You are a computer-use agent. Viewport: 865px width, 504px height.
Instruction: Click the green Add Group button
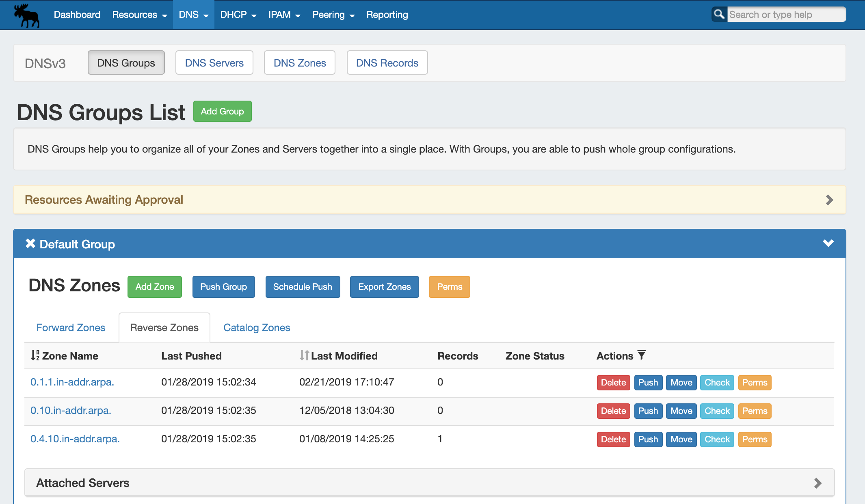pos(222,111)
